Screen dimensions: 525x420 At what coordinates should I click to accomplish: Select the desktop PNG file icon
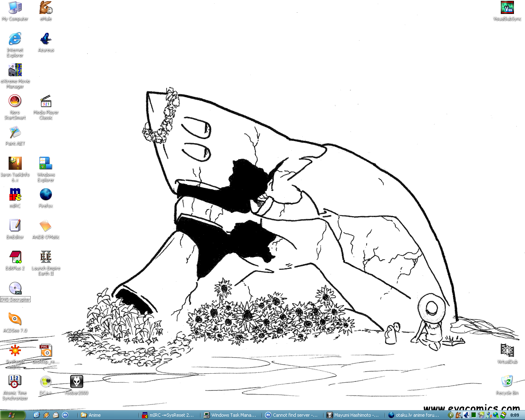46,354
